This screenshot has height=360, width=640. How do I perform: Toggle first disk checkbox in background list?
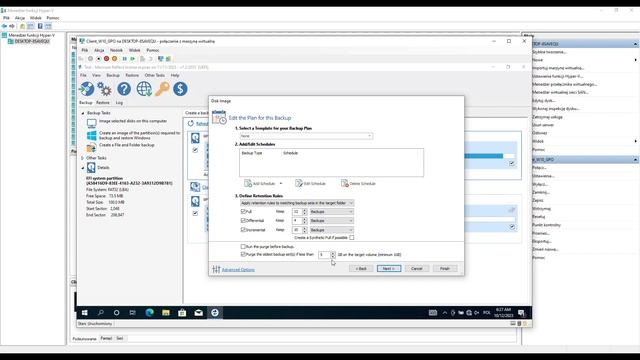click(195, 150)
